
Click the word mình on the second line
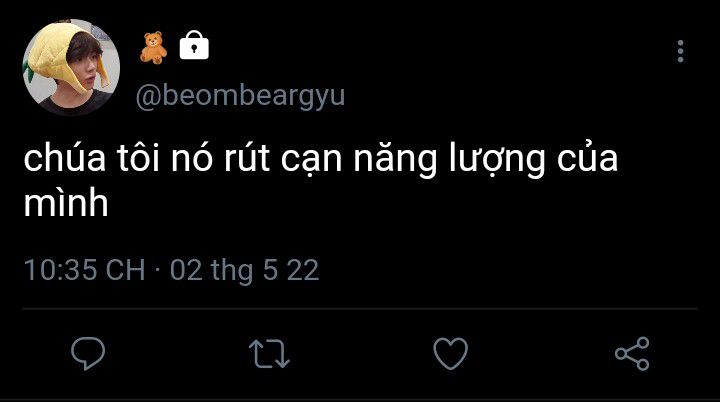[x=66, y=203]
